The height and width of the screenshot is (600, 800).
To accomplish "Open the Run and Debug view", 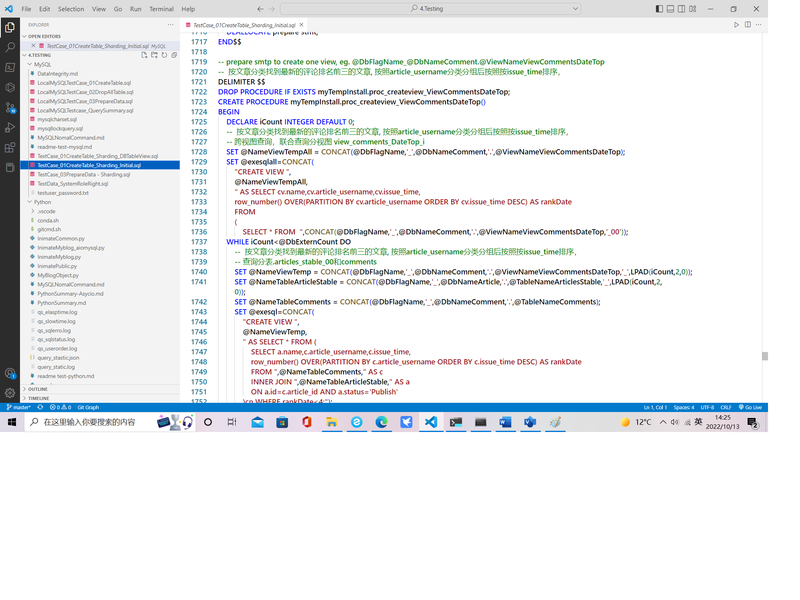I will tap(10, 128).
